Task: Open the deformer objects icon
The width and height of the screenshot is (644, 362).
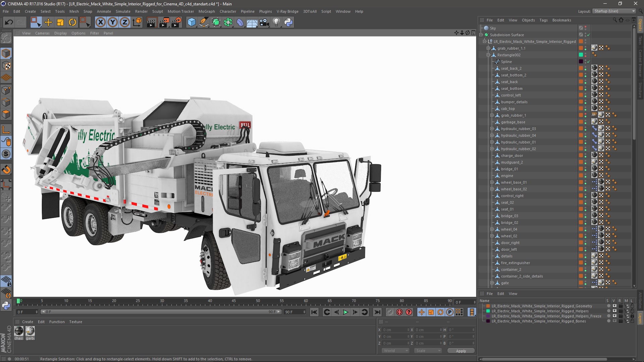Action: tap(240, 22)
